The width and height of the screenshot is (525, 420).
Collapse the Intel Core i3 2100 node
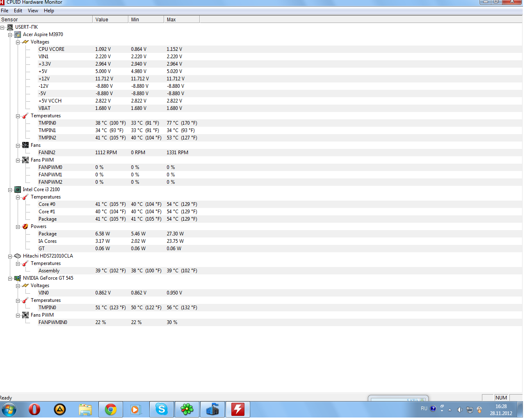click(10, 190)
